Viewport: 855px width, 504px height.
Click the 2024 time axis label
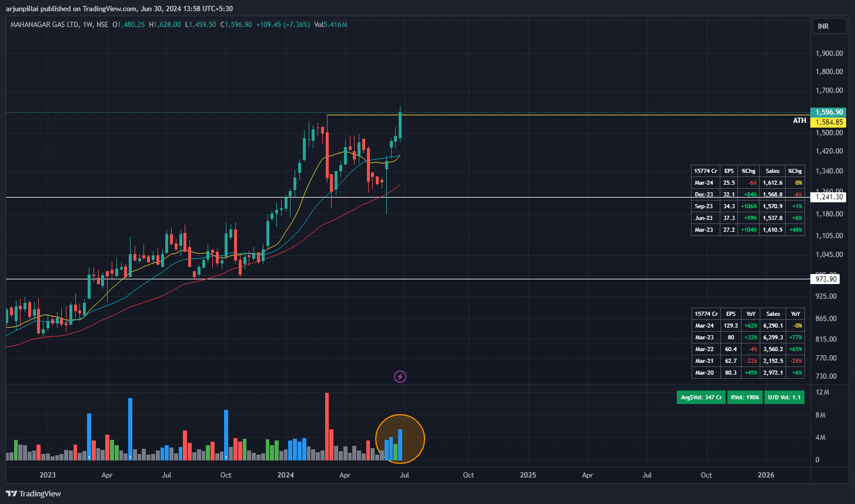click(285, 475)
